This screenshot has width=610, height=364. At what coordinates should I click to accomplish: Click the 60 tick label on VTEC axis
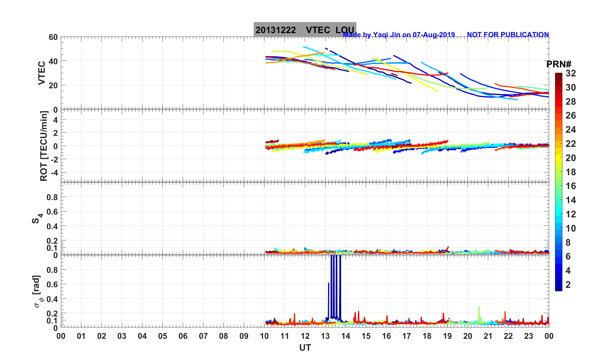point(53,37)
